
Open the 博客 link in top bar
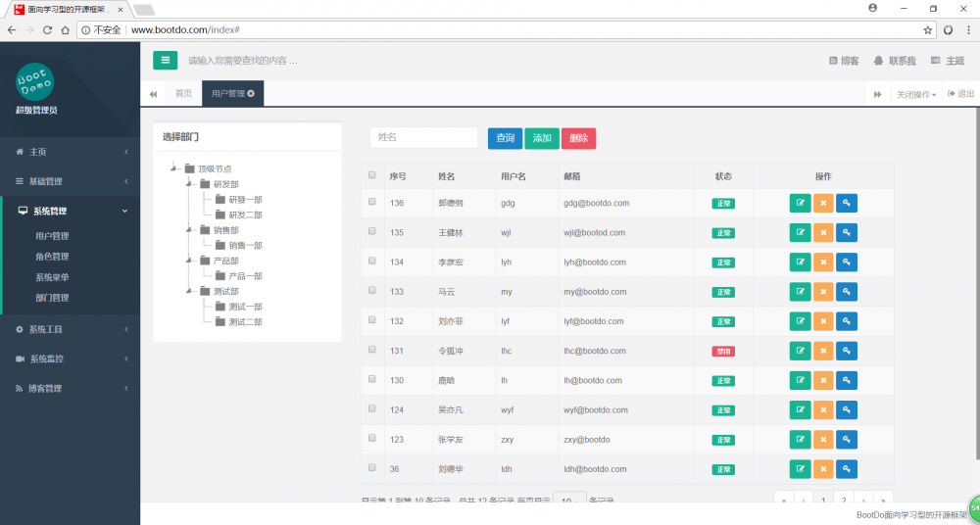(844, 61)
